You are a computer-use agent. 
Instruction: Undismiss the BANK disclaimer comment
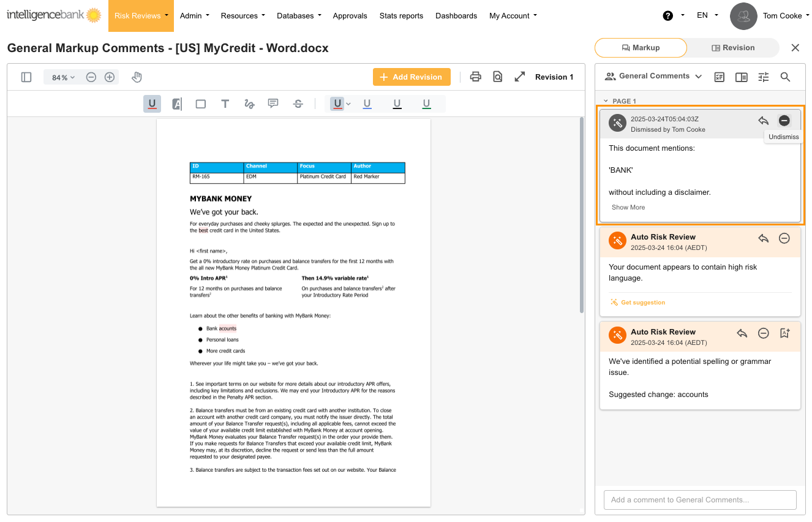784,121
